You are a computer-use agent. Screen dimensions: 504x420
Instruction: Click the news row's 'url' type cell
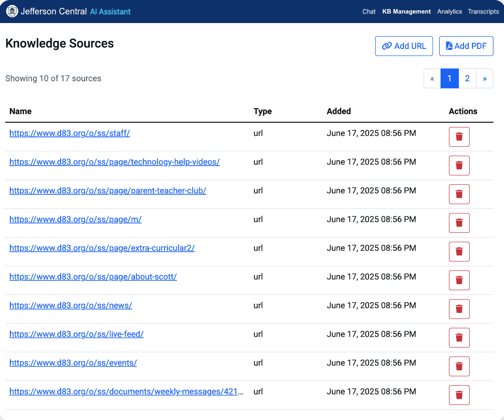(258, 306)
